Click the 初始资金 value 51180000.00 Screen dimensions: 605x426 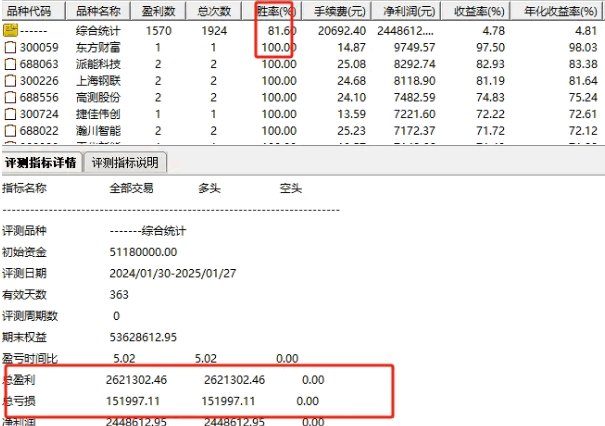[143, 252]
